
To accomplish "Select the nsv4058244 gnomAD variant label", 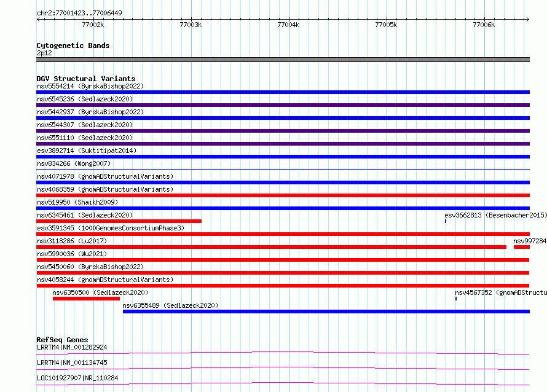I will coord(105,280).
